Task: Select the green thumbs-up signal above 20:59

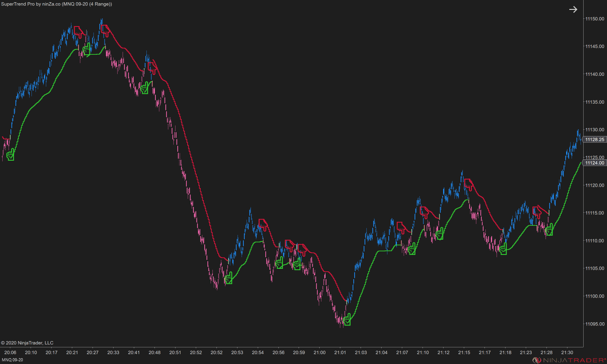Action: [x=297, y=264]
